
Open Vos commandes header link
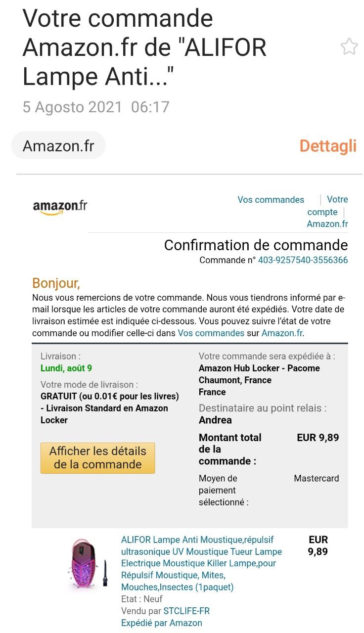pos(271,200)
